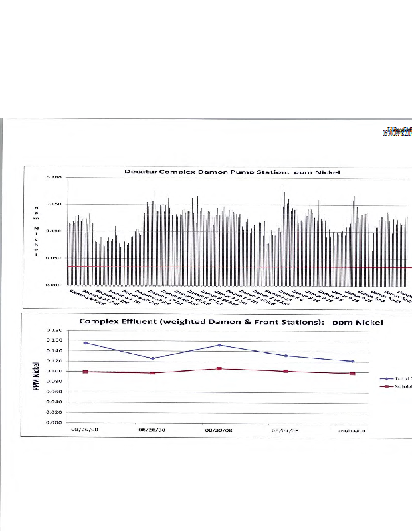Select the Soluble data point on 09/01/08
Image resolution: width=412 pixels, height=532 pixels.
point(286,371)
